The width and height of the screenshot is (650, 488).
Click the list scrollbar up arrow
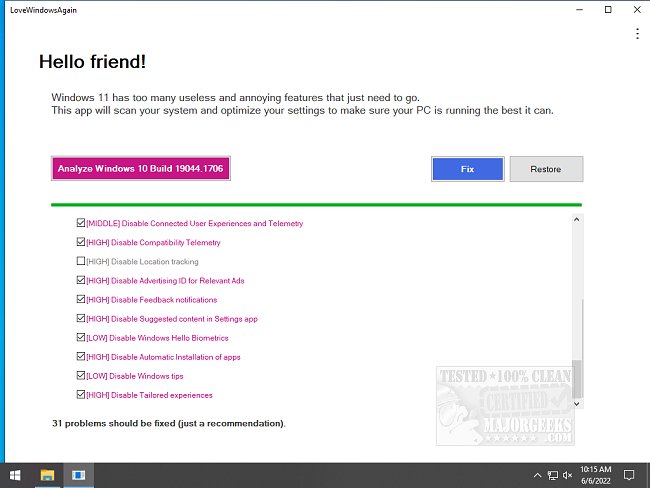point(576,219)
